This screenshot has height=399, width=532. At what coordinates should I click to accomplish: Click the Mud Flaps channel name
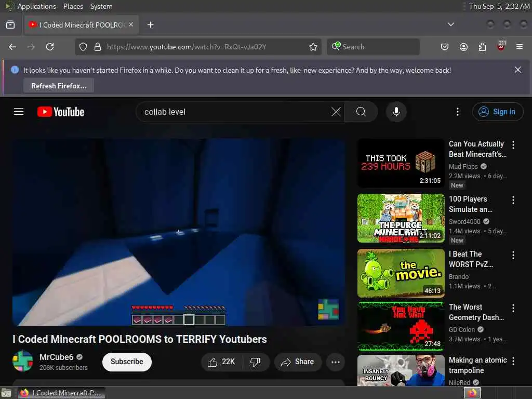pos(463,166)
